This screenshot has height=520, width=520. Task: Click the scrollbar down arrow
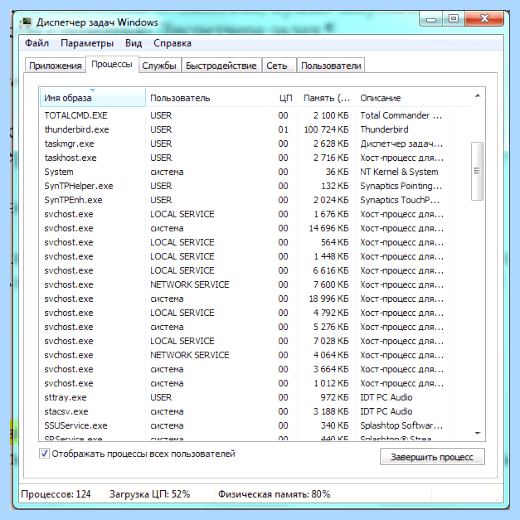point(478,433)
